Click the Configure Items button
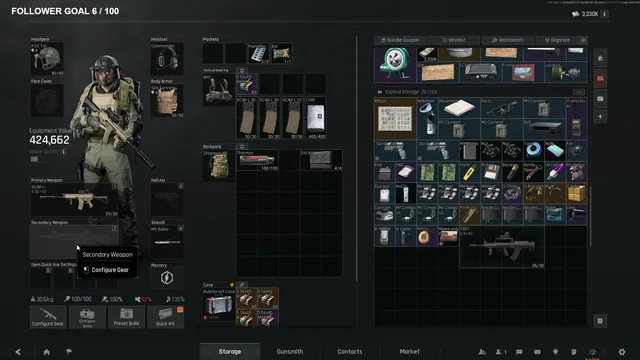The image size is (640, 360). pyautogui.click(x=87, y=317)
